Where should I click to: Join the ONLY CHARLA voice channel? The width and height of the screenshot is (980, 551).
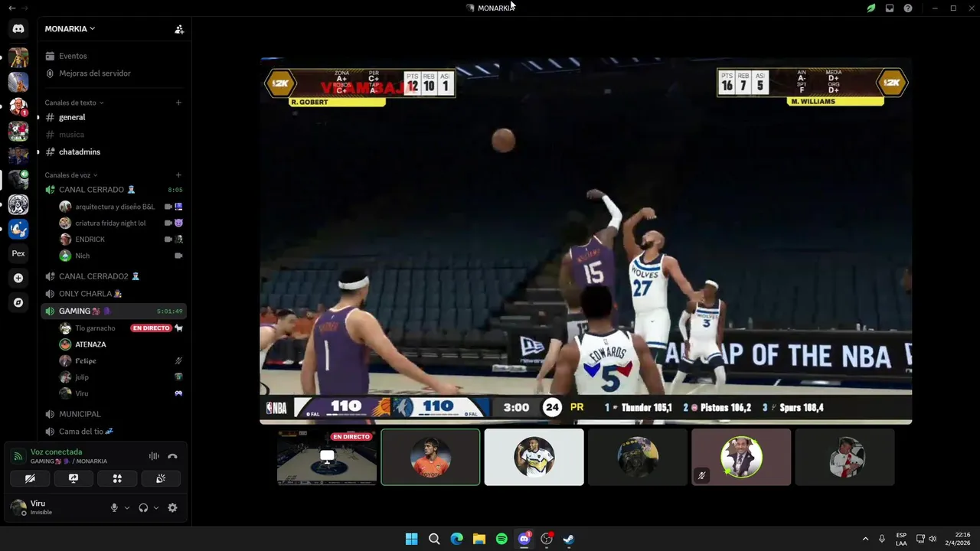[x=113, y=294]
